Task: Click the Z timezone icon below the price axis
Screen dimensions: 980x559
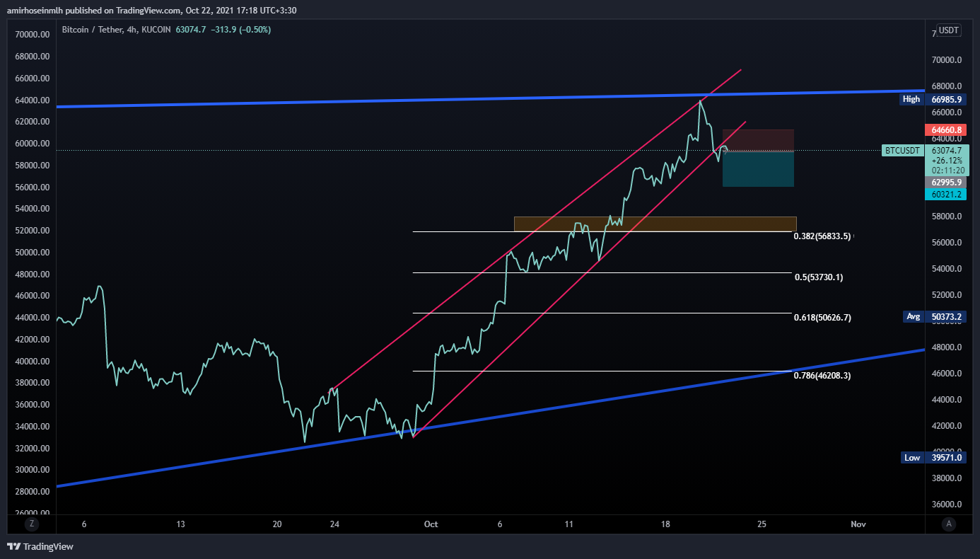Action: click(31, 524)
